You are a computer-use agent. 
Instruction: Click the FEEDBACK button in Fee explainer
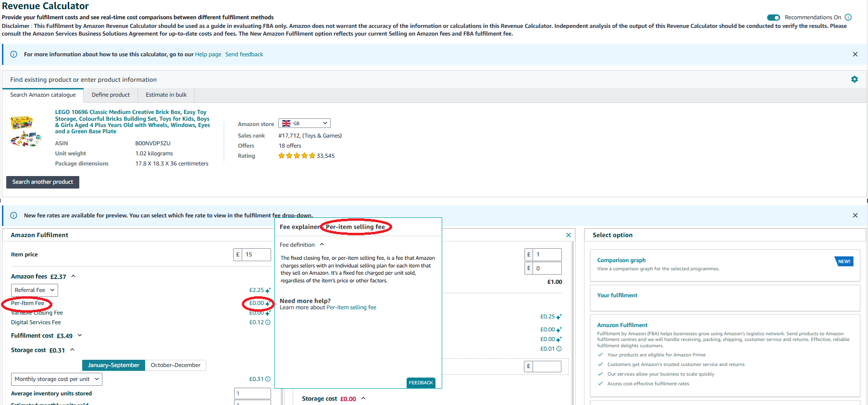pos(421,383)
